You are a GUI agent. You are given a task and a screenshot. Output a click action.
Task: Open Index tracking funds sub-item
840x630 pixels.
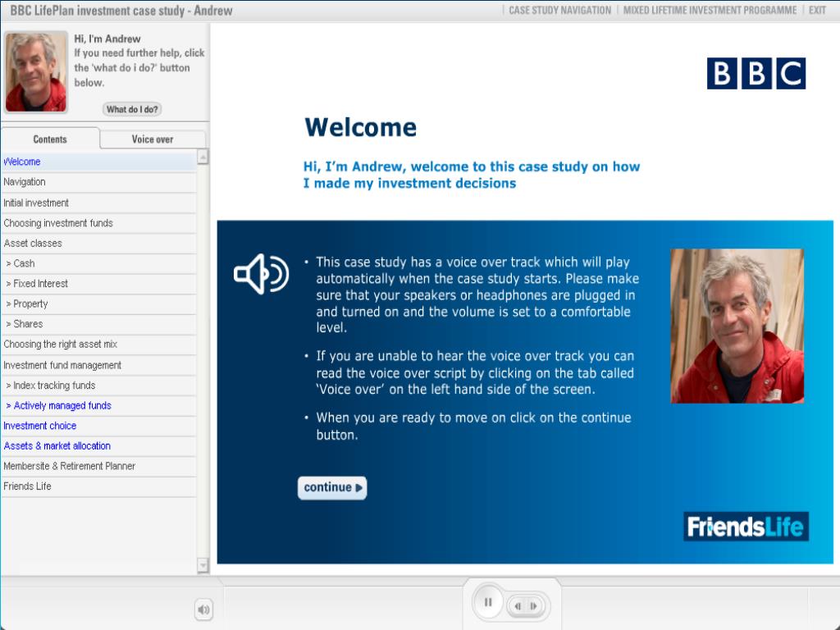pos(98,386)
